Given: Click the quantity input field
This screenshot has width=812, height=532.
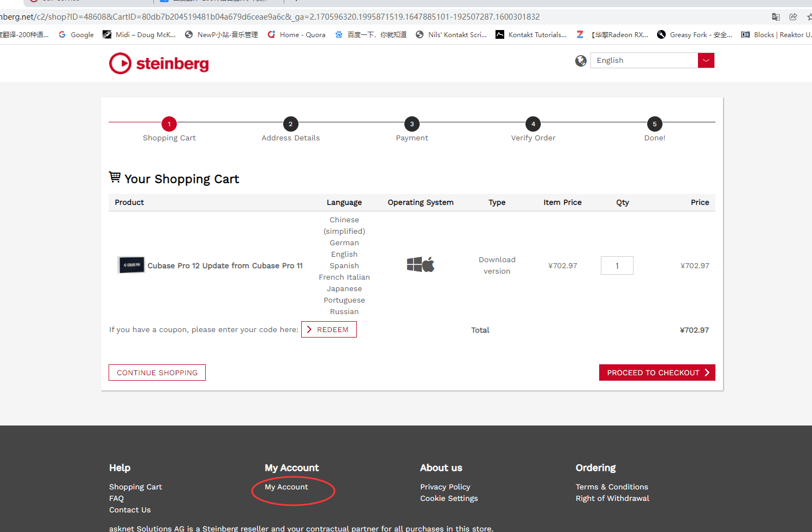Looking at the screenshot, I should pyautogui.click(x=617, y=265).
